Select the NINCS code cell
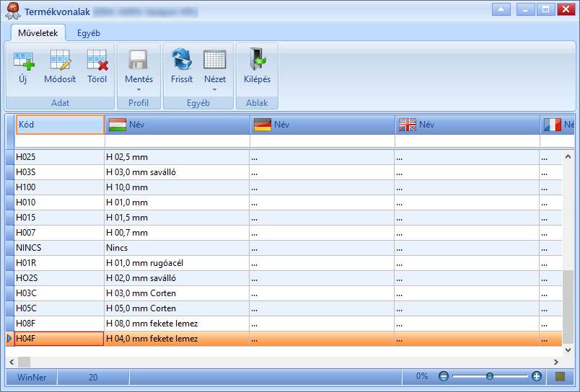This screenshot has height=392, width=580. pos(59,248)
